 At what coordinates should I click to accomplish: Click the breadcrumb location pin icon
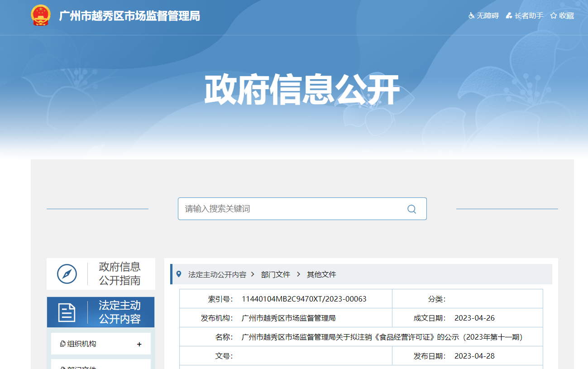179,274
